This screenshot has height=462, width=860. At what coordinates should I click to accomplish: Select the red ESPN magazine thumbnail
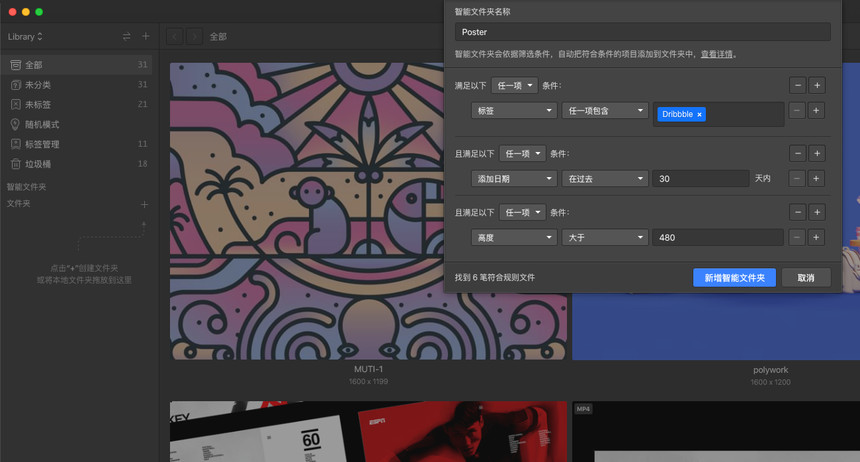[368, 431]
